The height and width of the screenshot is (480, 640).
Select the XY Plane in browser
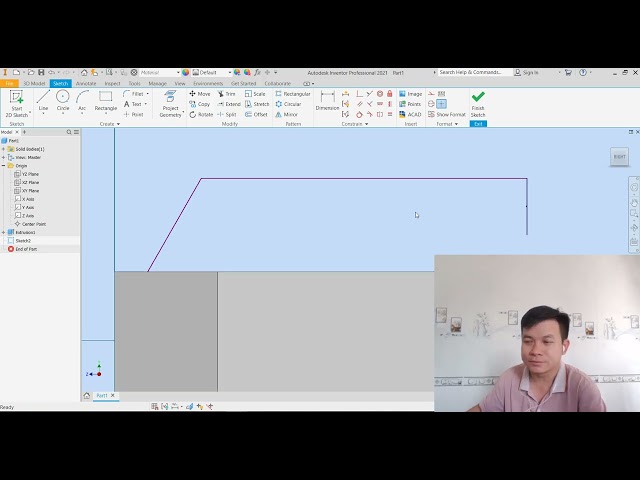coord(30,191)
